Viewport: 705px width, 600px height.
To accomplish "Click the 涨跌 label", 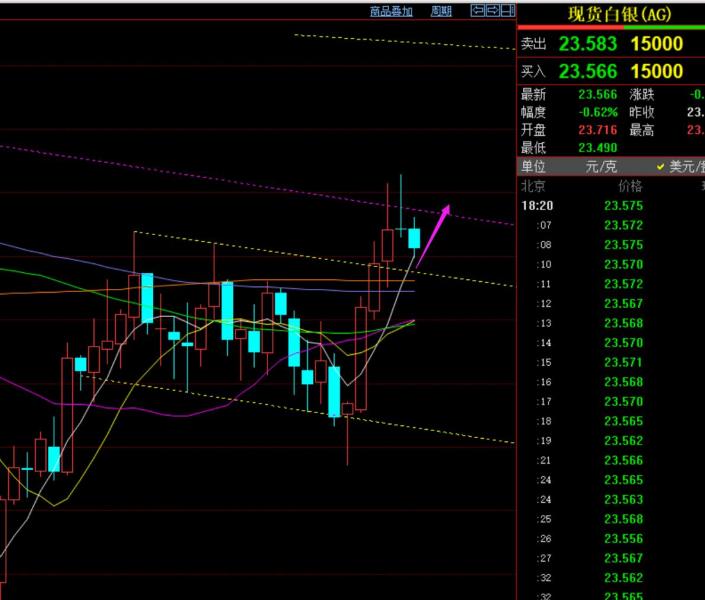I will point(642,94).
